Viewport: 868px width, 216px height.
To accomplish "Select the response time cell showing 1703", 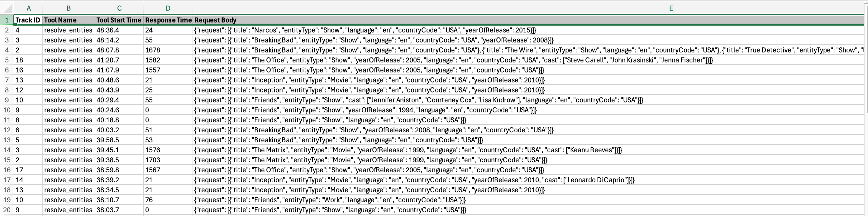I will [168, 160].
